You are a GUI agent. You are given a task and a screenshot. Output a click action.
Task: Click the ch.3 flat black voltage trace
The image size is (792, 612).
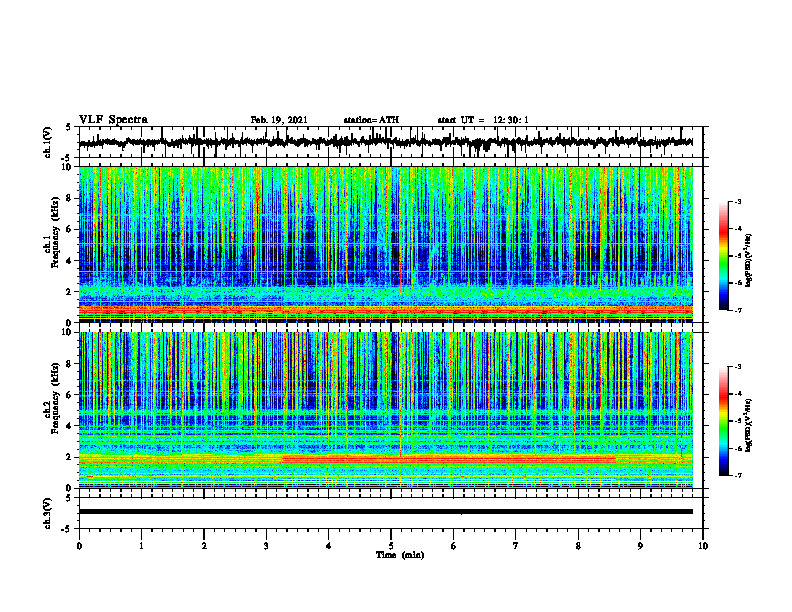click(385, 512)
